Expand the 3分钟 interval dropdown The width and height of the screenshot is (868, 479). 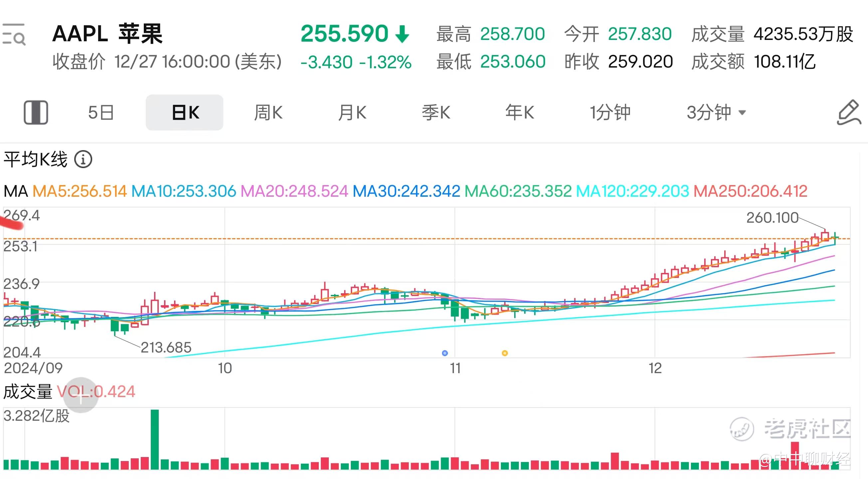tap(716, 113)
